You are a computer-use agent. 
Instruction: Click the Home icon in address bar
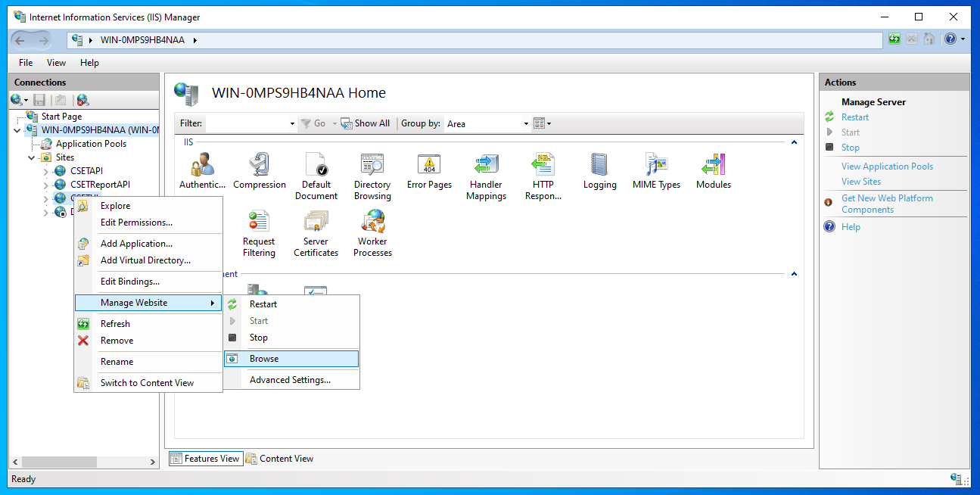point(929,39)
